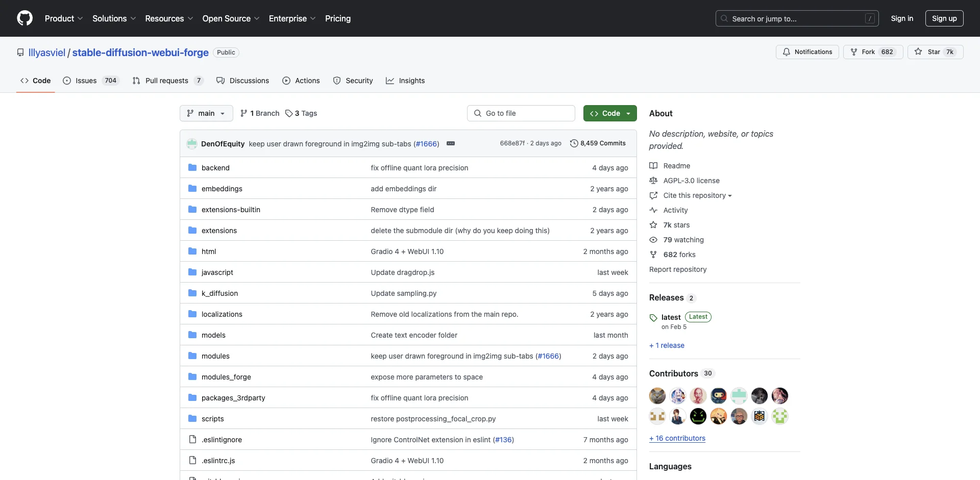Image resolution: width=980 pixels, height=480 pixels.
Task: Click the stars icon in About
Action: 653,225
